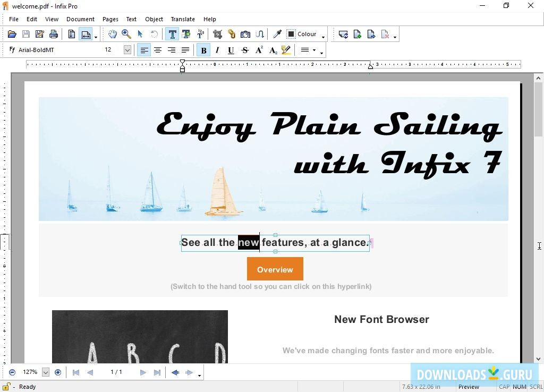This screenshot has height=392, width=544.
Task: Open the formatting toolbar overflow arrow
Action: 321,53
